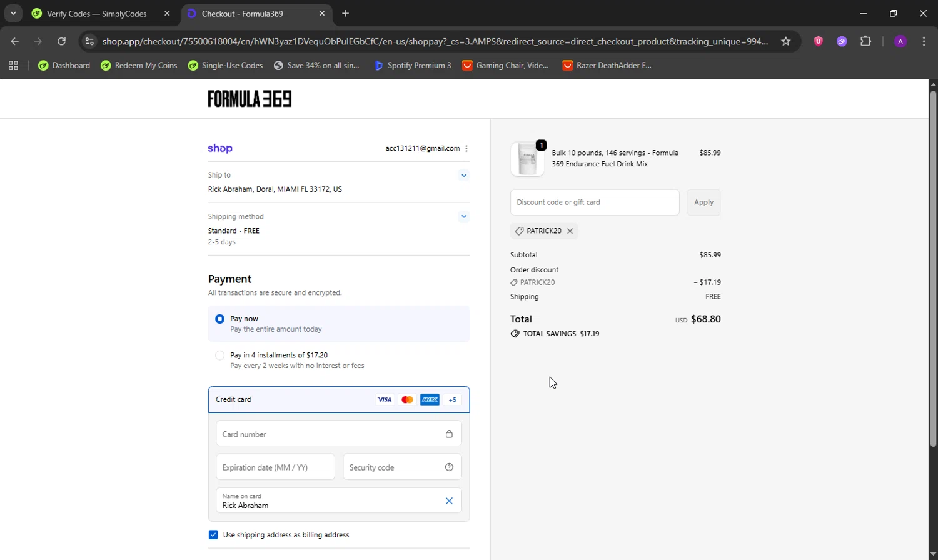
Task: Click the PATRICK20 tag icon in chip
Action: 519,231
